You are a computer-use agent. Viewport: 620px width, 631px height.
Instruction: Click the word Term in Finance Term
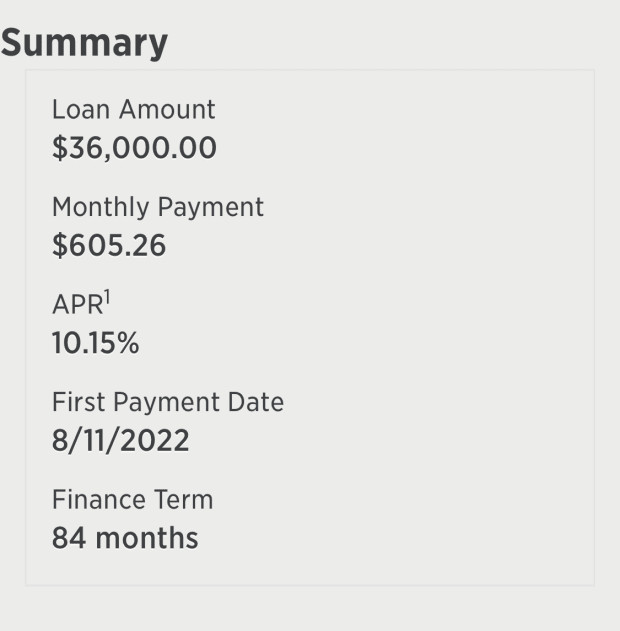pos(183,500)
